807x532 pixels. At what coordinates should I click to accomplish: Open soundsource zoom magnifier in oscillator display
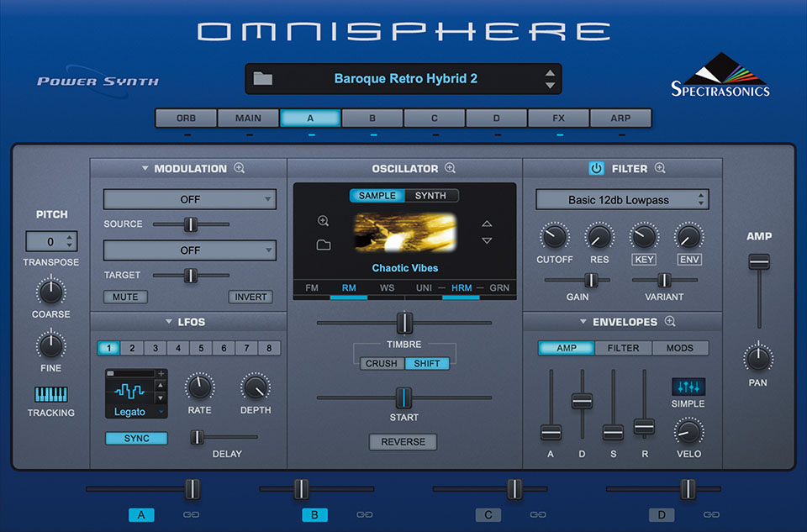323,221
